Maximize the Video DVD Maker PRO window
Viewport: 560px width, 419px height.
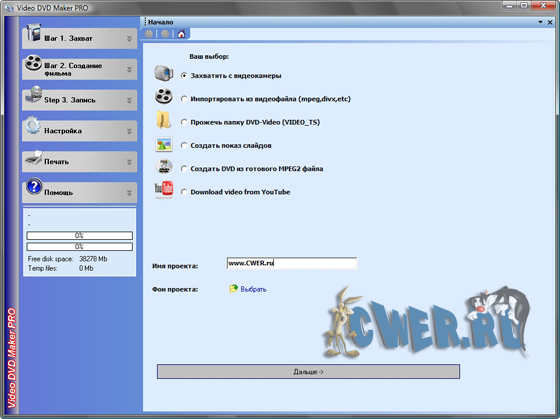click(x=524, y=5)
